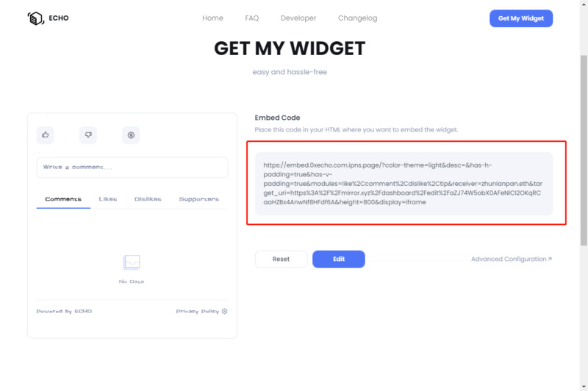Image resolution: width=588 pixels, height=391 pixels.
Task: Switch to the Comments tab
Action: 63,199
